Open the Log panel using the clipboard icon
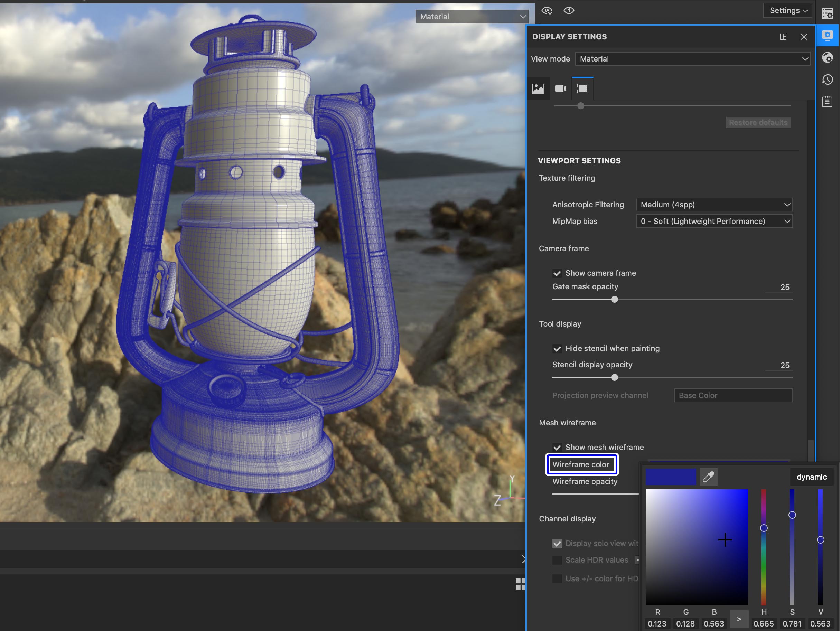 click(827, 101)
